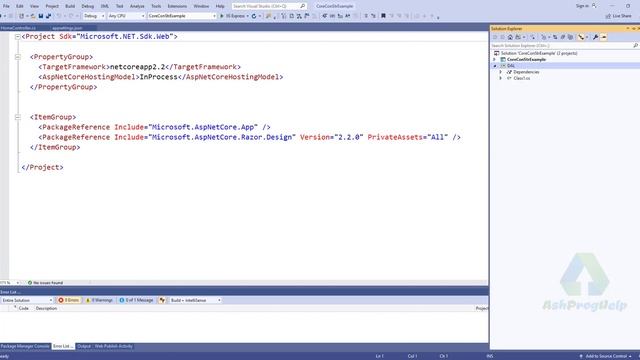This screenshot has height=360, width=640.
Task: Switch to the Output tab
Action: tap(84, 346)
